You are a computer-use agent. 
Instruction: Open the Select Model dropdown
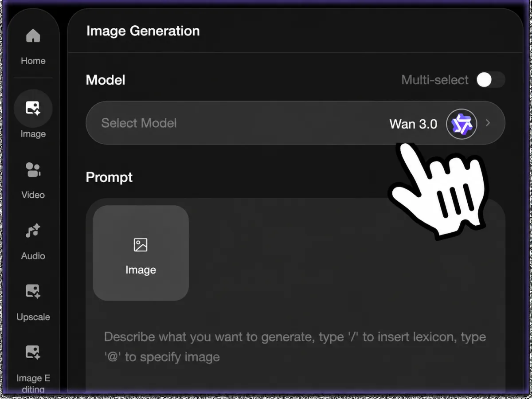(x=295, y=123)
